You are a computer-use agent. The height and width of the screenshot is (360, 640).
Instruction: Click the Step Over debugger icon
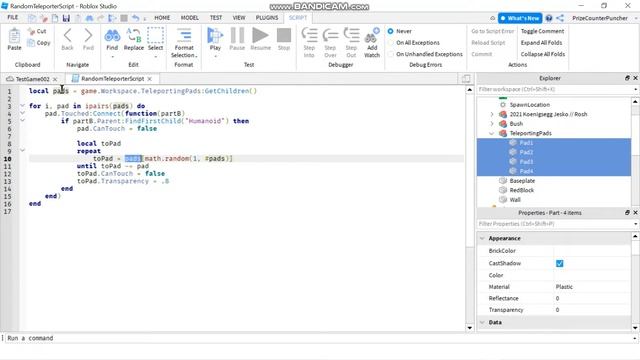[x=330, y=36]
